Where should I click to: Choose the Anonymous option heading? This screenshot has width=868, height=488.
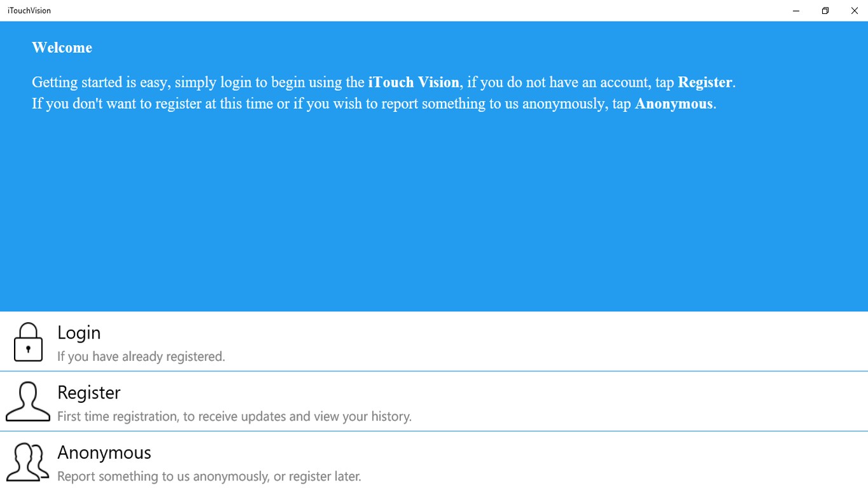[104, 452]
